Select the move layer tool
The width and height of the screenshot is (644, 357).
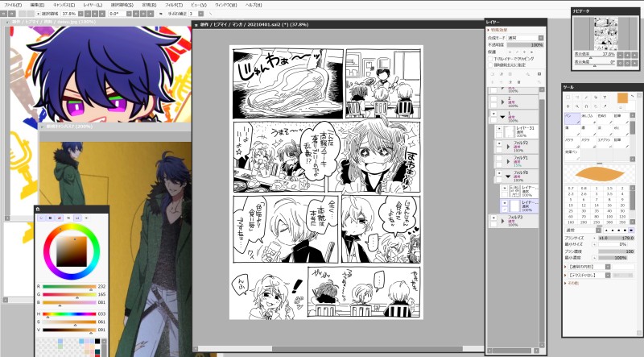[568, 106]
